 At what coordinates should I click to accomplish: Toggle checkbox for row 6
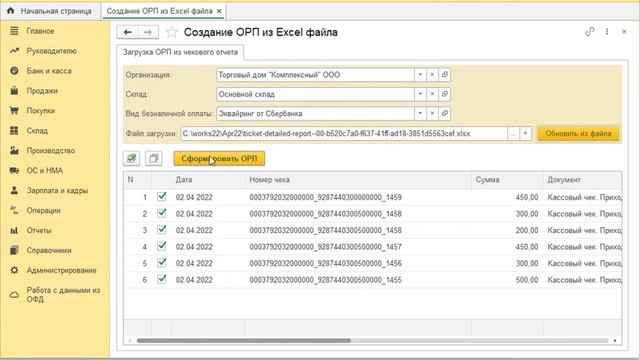pyautogui.click(x=162, y=279)
